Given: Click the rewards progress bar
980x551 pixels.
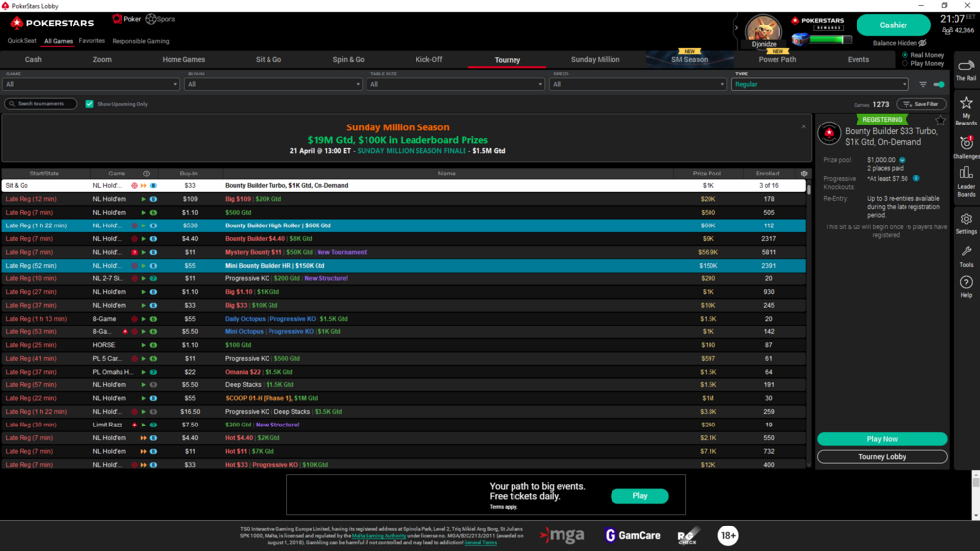Looking at the screenshot, I should (831, 40).
